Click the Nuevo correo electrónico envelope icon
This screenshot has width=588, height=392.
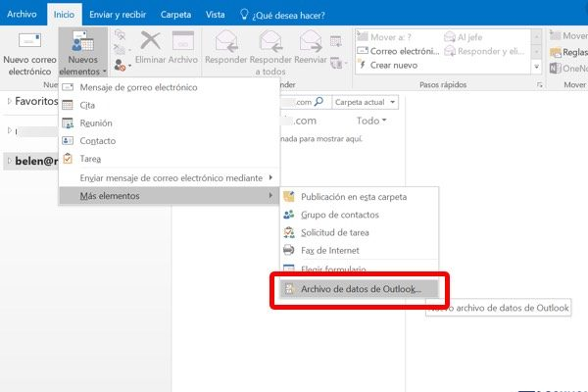[x=29, y=40]
